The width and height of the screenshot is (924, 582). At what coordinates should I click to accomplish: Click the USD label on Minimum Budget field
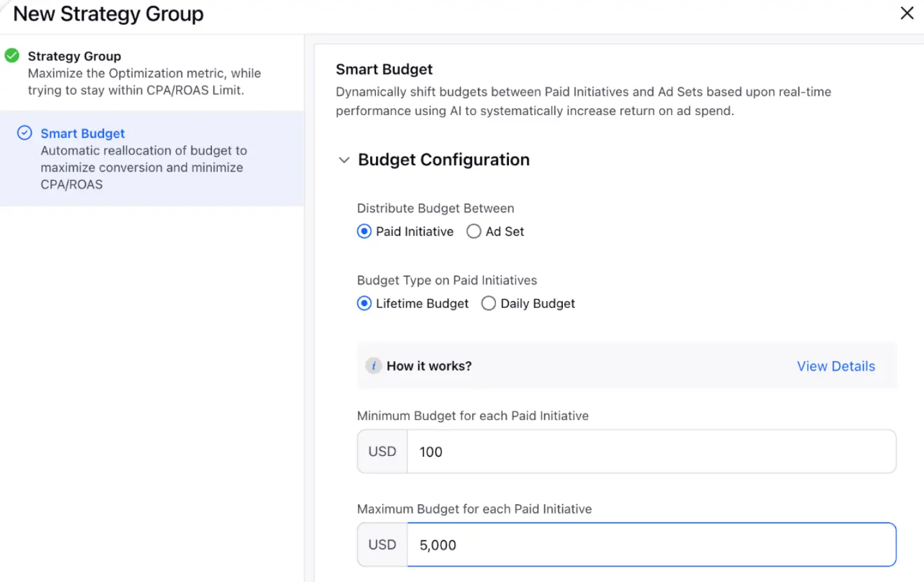point(382,452)
